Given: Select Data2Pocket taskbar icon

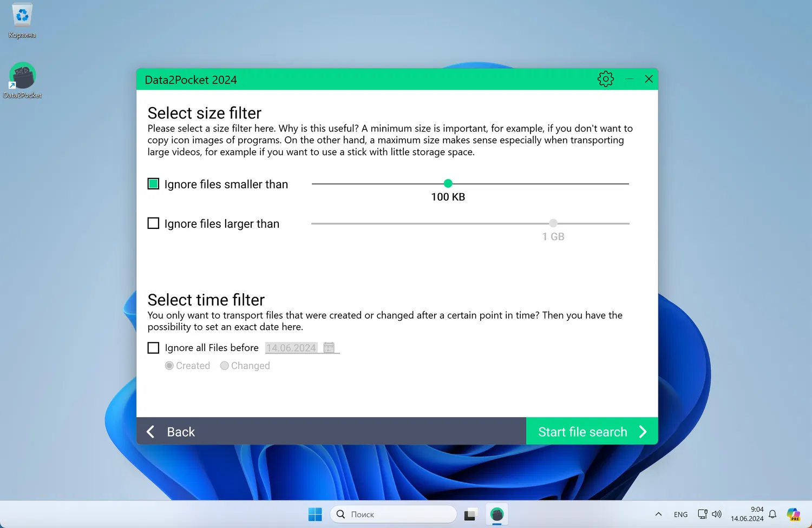Looking at the screenshot, I should pos(497,514).
